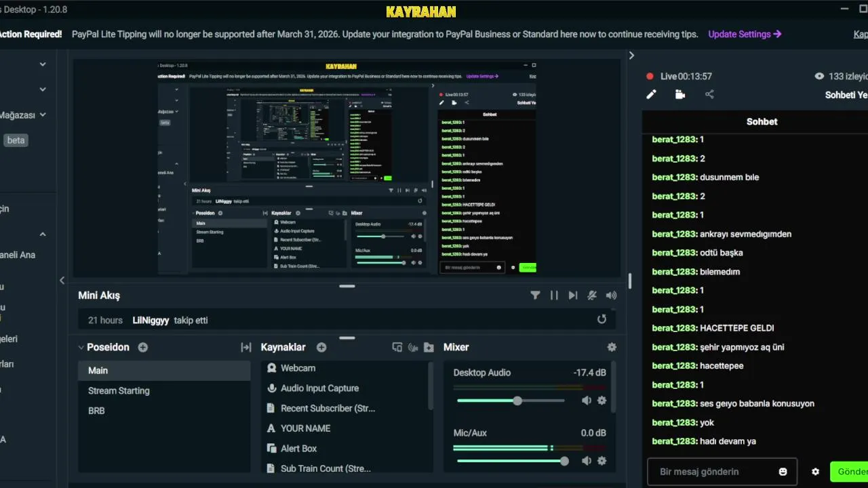
Task: Open Mic/Aux source settings gear
Action: [x=601, y=461]
